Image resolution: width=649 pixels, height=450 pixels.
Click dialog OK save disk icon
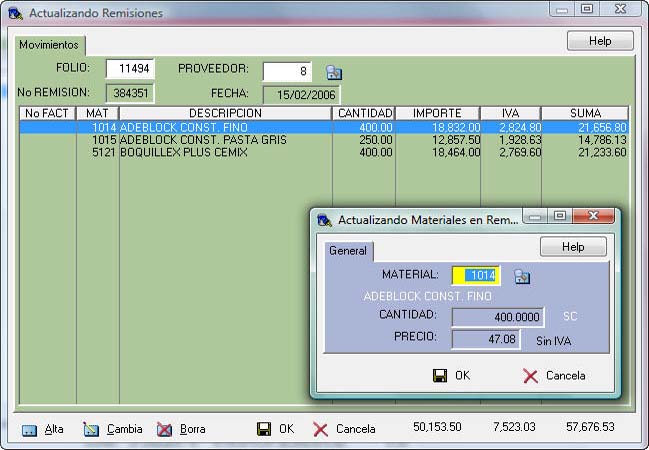click(440, 375)
